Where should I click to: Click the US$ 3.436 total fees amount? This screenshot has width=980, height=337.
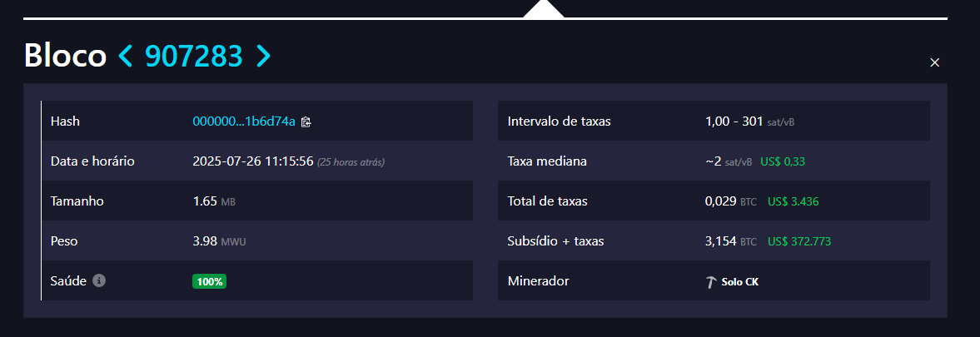[x=793, y=201]
